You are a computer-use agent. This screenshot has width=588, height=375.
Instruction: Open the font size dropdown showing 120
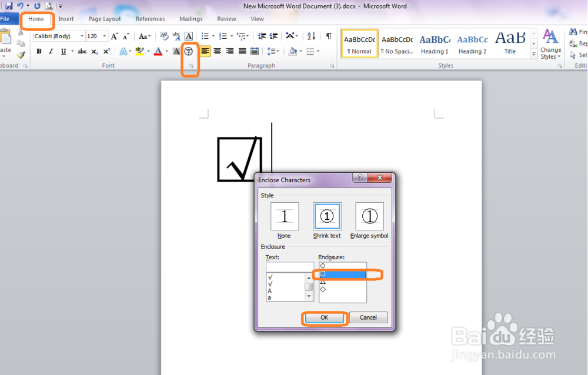(104, 36)
